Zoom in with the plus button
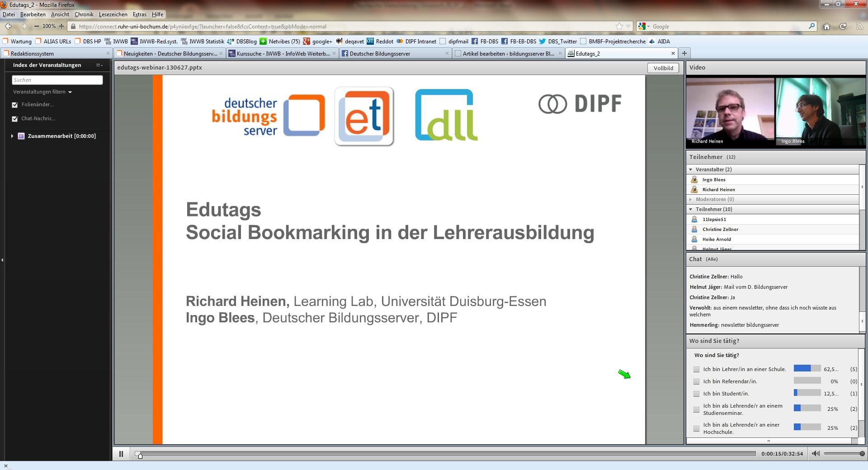 click(x=61, y=26)
